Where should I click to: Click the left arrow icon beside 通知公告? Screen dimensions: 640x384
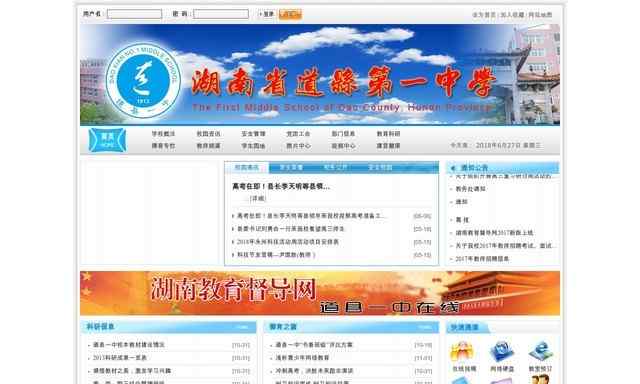453,168
